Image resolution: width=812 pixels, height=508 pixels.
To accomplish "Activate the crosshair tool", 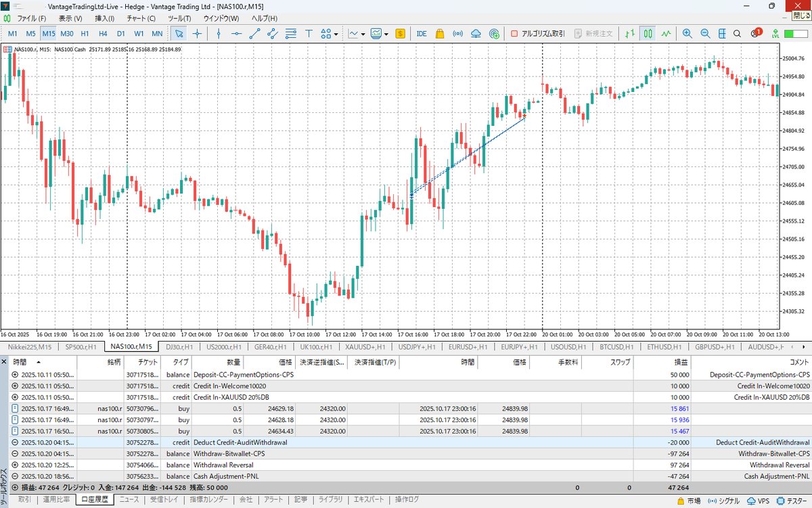I will (198, 33).
